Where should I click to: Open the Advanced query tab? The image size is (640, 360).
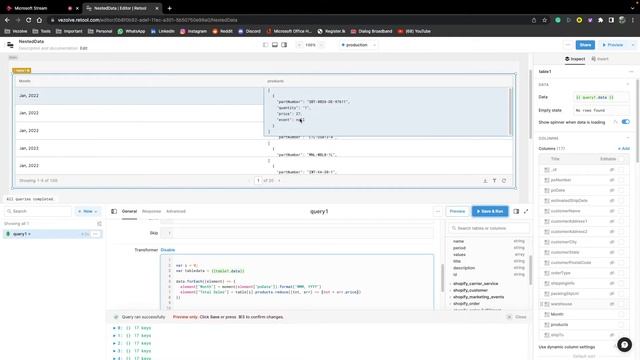click(x=176, y=211)
